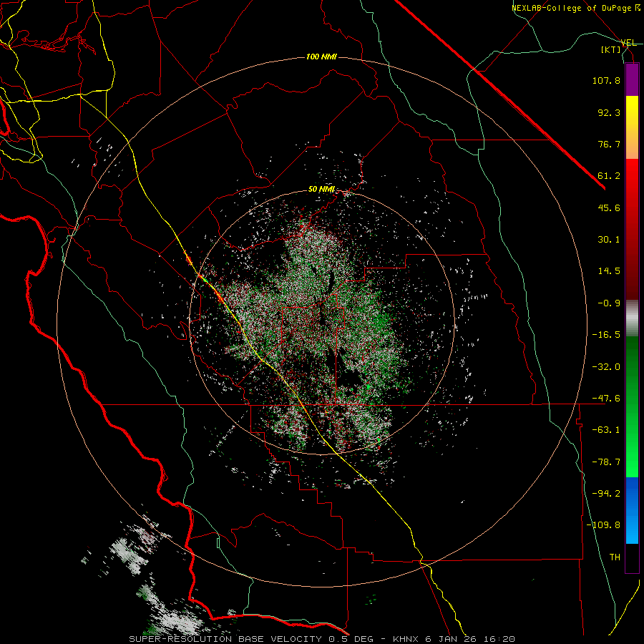The width and height of the screenshot is (644, 644).
Task: Click the -32.0 velocity scale value
Action: click(x=606, y=367)
